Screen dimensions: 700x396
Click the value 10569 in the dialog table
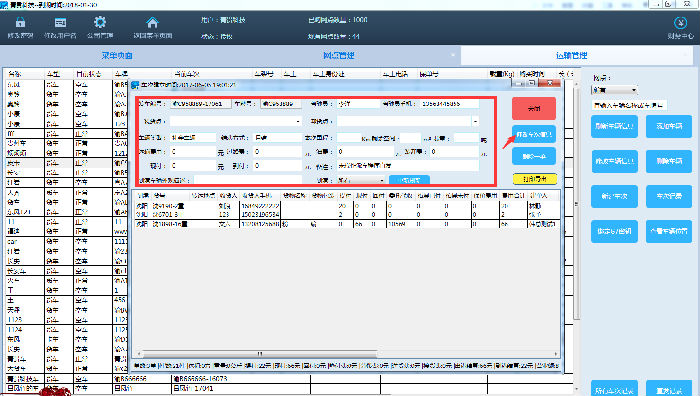point(396,224)
